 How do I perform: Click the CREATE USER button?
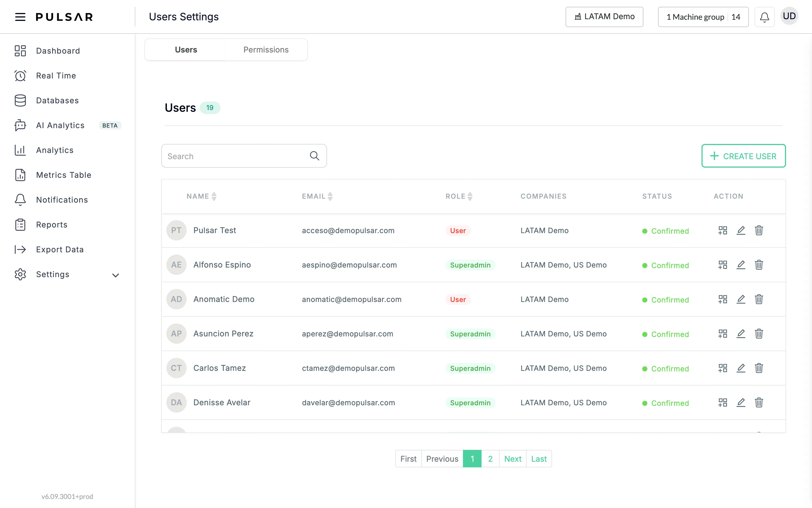[743, 156]
